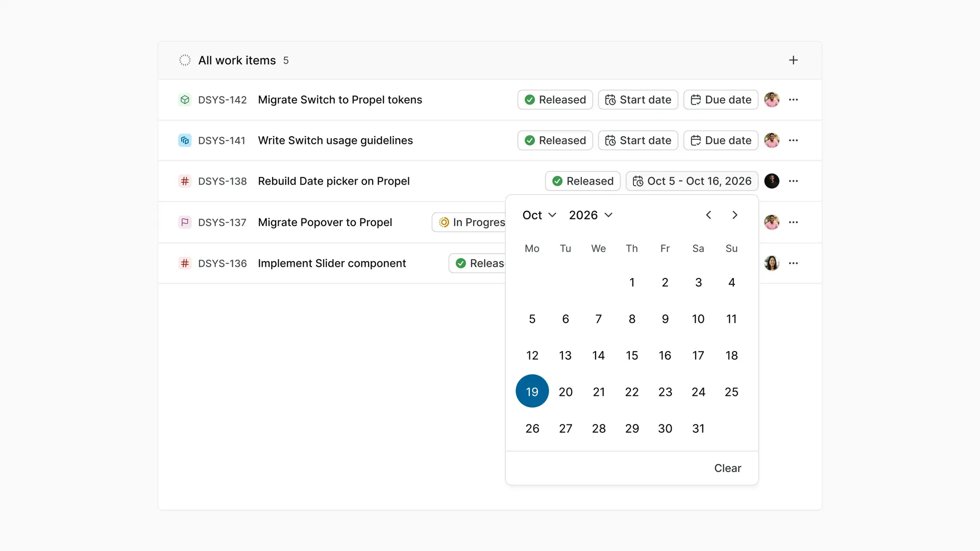Select the highlighted date 19
The width and height of the screenshot is (980, 551).
[532, 391]
